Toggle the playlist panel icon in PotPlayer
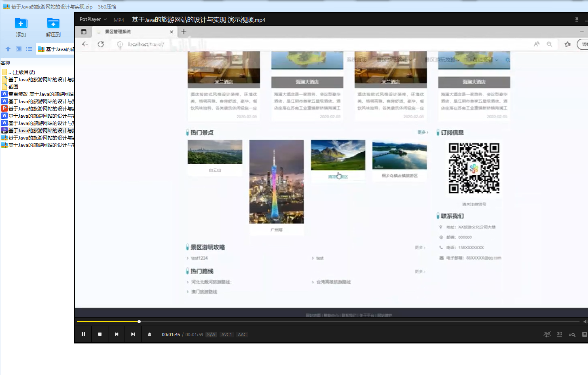Screen dimensions: 588x375 point(585,334)
